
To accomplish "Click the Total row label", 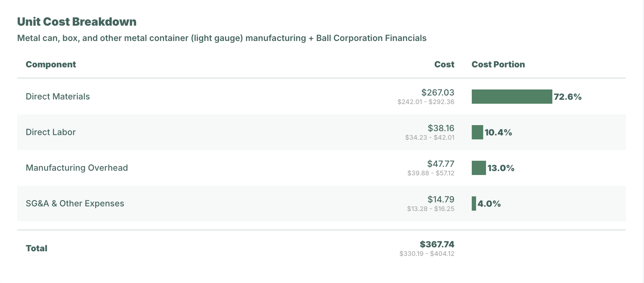I will (36, 248).
